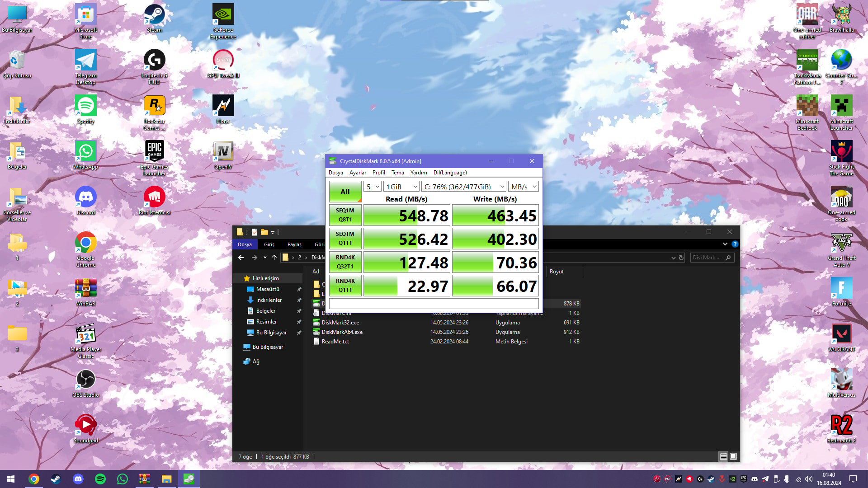This screenshot has height=488, width=868.
Task: Open Tema menu in CrystalDiskMark
Action: [x=398, y=173]
